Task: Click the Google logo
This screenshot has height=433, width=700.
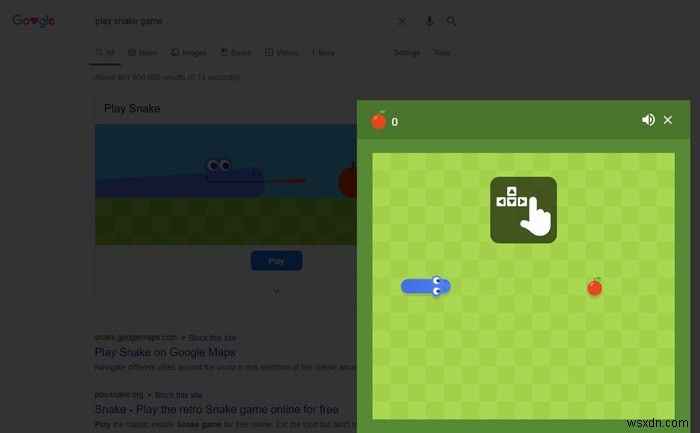Action: [33, 21]
